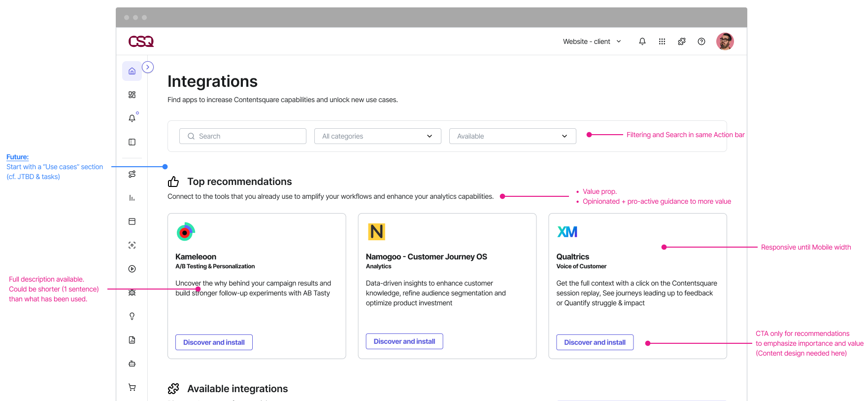This screenshot has width=868, height=401.
Task: Click the Qualtrics XM logo
Action: click(568, 232)
